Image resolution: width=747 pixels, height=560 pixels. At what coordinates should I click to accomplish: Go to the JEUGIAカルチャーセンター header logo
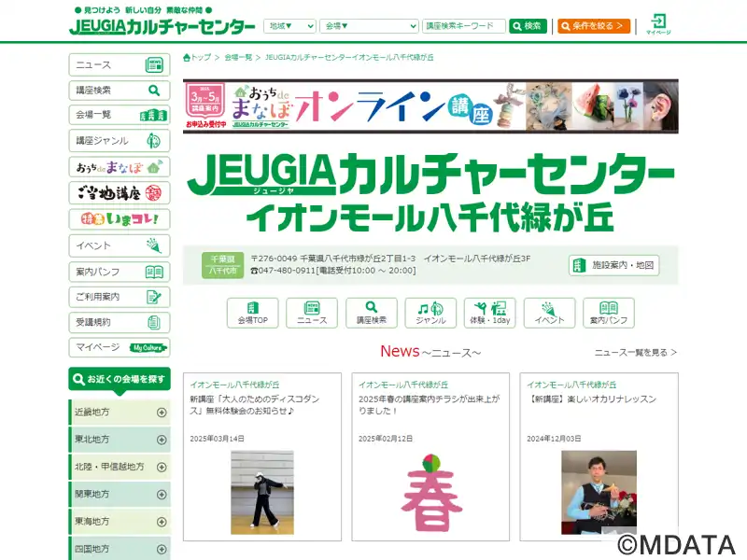[x=162, y=26]
